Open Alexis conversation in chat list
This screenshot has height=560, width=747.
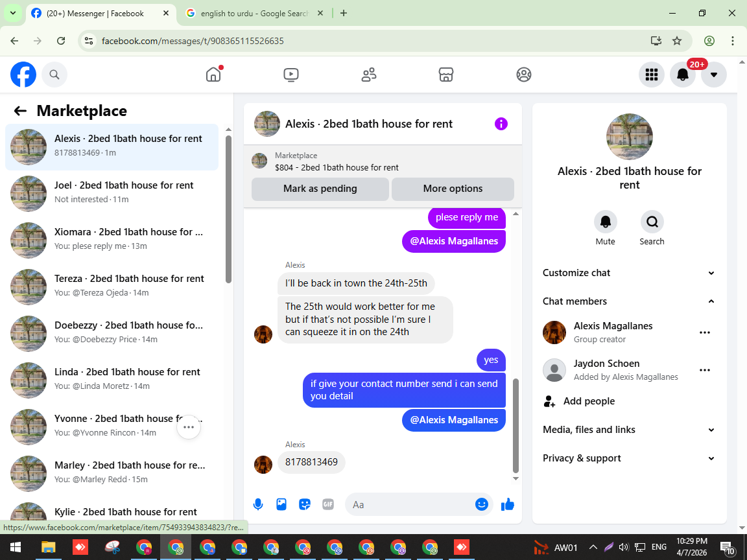point(112,146)
